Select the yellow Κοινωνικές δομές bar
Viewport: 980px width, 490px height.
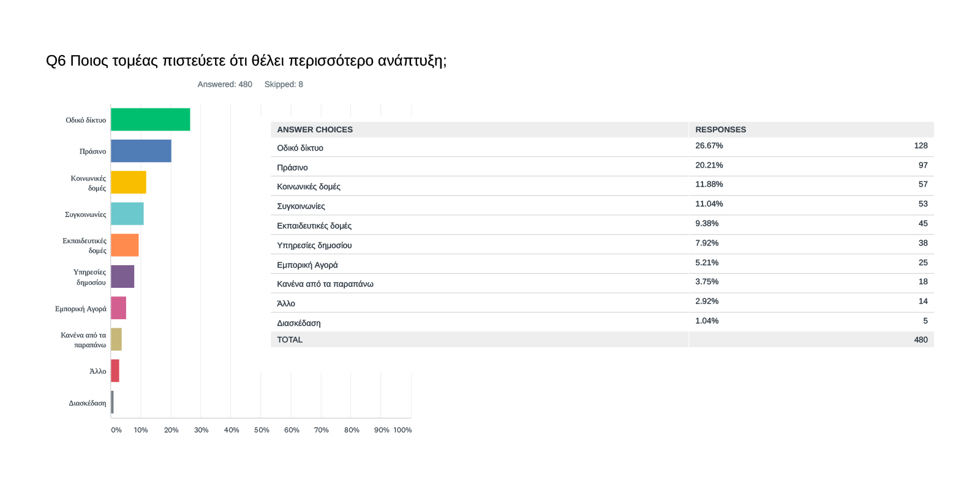129,183
